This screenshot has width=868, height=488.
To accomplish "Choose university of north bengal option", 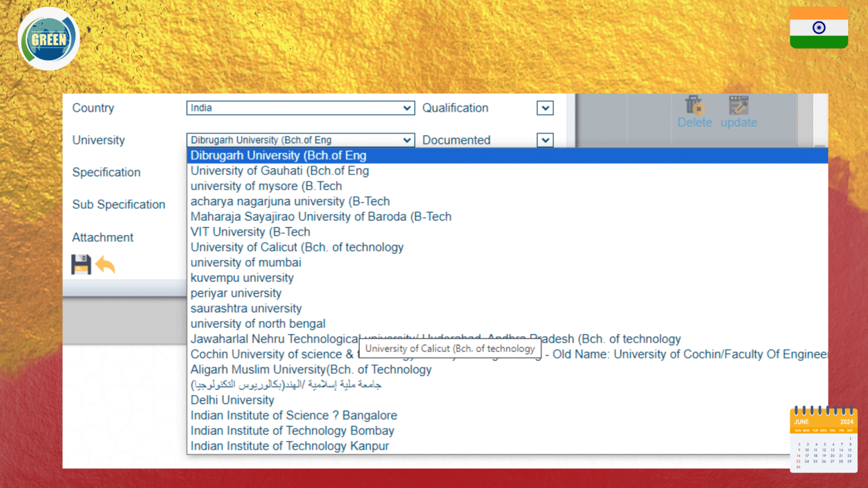I will tap(507, 323).
